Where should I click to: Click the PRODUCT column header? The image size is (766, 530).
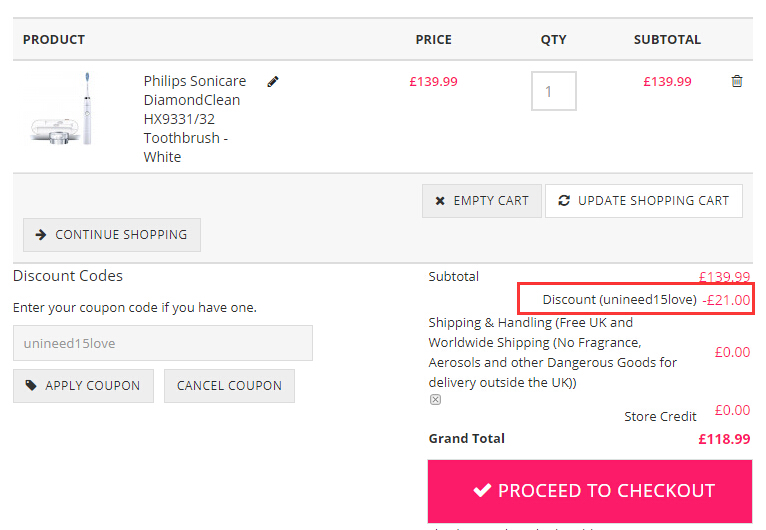point(54,40)
